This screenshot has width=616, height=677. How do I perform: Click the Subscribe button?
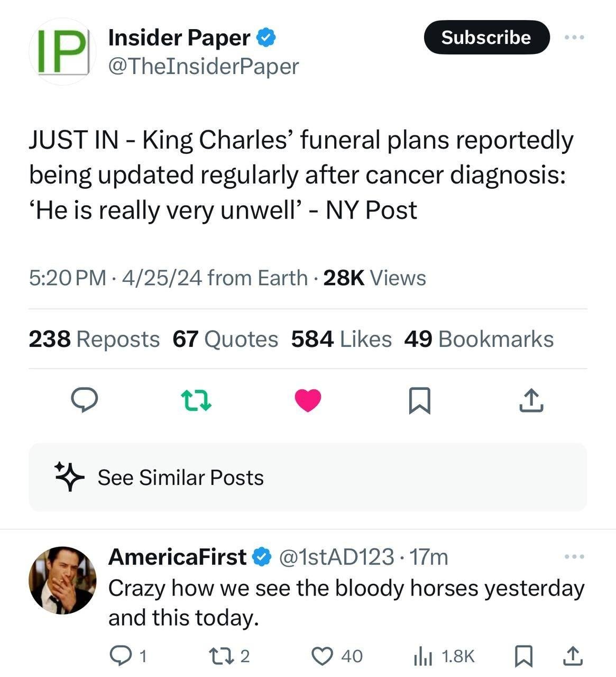(x=486, y=37)
